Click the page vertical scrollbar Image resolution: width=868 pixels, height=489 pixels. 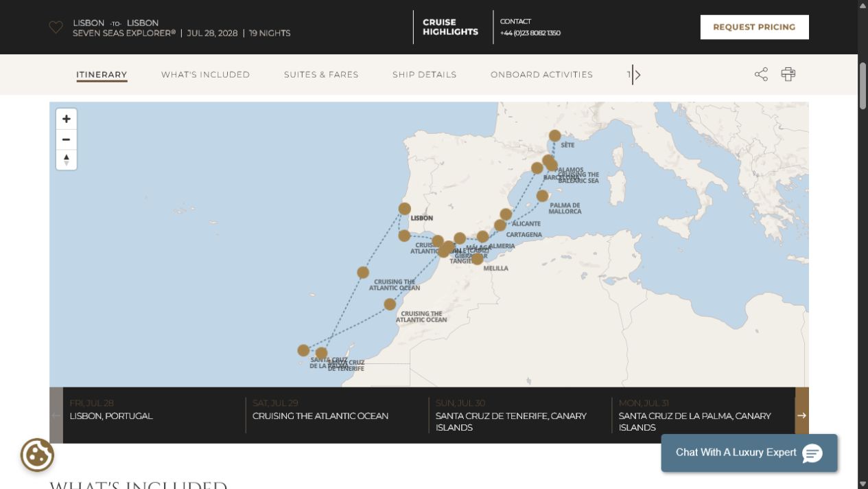coord(863,86)
